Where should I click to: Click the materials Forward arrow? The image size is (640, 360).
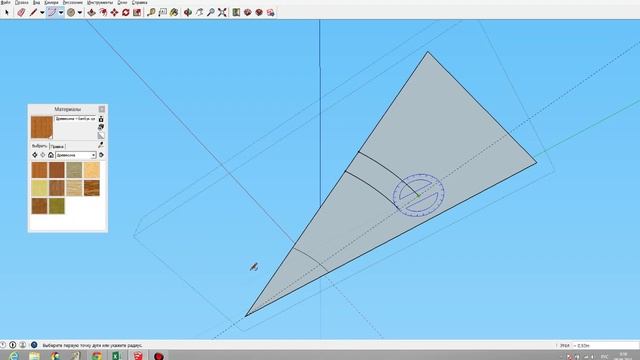[42, 155]
